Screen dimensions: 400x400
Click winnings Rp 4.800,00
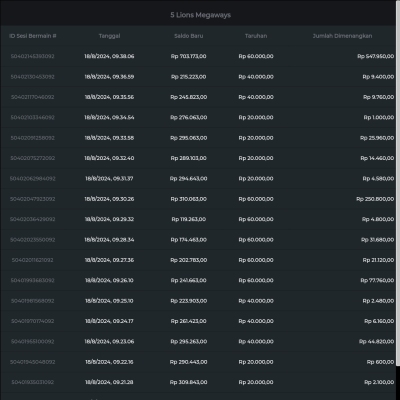pos(378,219)
